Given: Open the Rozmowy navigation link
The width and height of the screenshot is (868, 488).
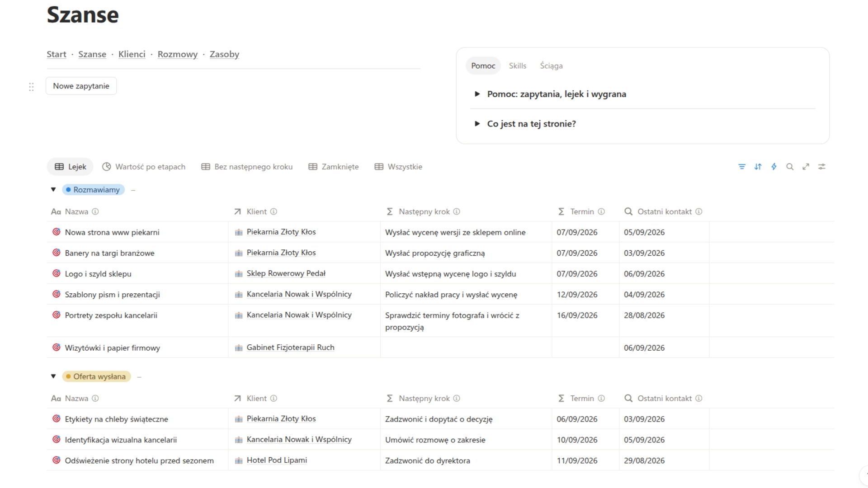Looking at the screenshot, I should click(178, 54).
